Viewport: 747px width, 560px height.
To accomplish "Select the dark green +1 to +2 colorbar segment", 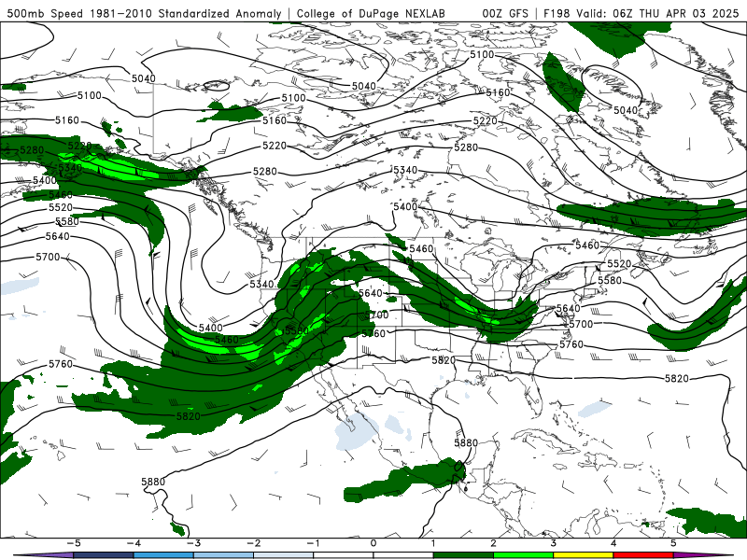I will click(463, 555).
